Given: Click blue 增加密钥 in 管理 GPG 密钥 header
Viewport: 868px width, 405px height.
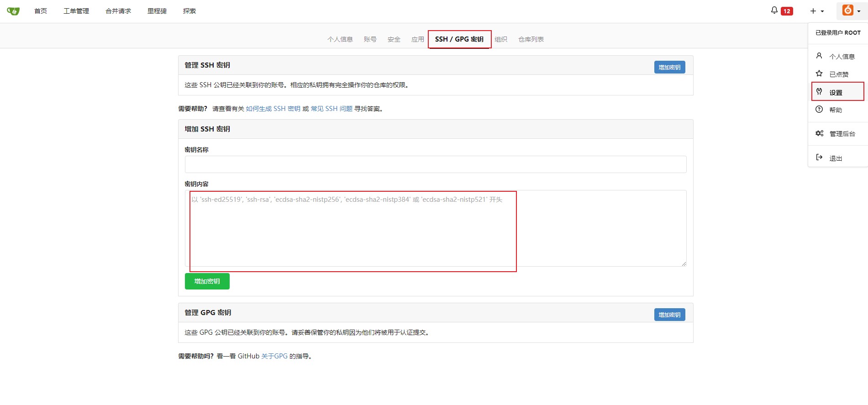Looking at the screenshot, I should coord(669,315).
